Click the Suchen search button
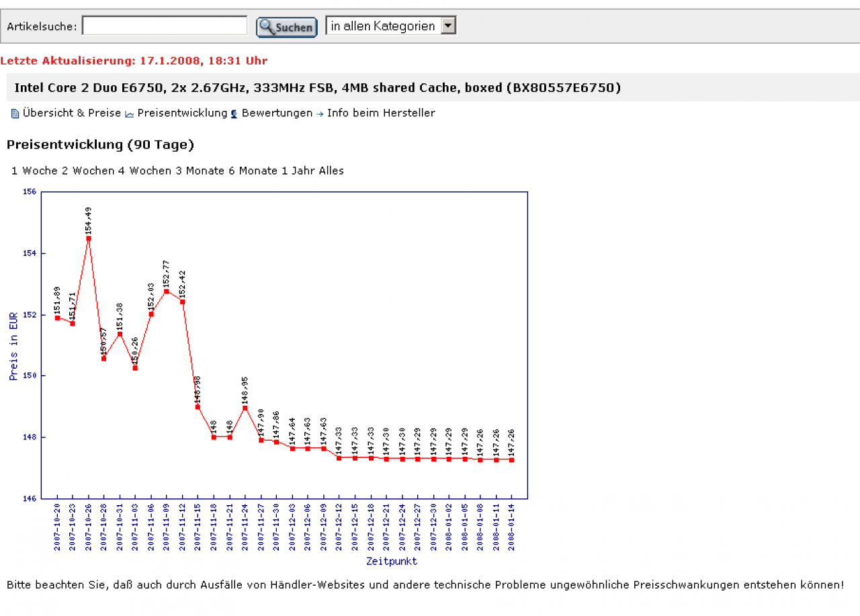This screenshot has width=860, height=616. tap(287, 27)
